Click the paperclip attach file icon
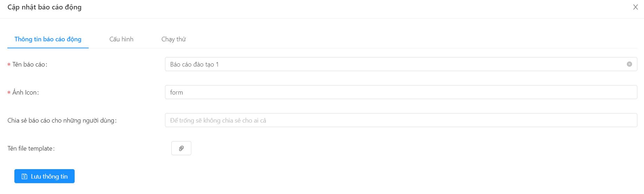 (181, 148)
